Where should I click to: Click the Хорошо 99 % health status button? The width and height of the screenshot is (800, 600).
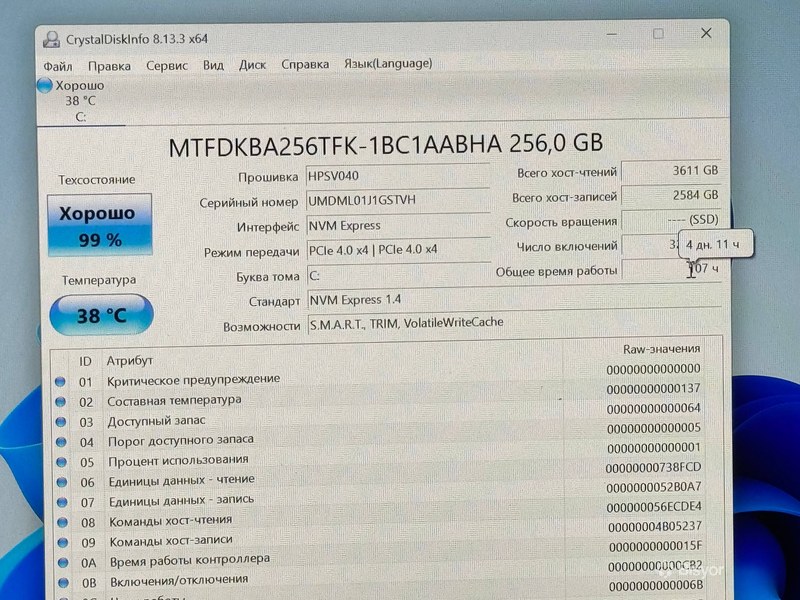point(99,224)
